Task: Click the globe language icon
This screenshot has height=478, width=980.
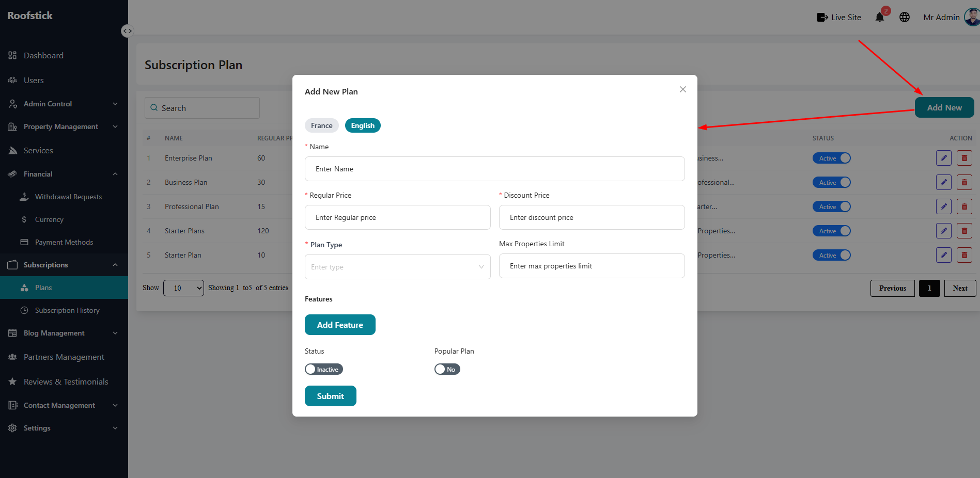Action: point(905,18)
